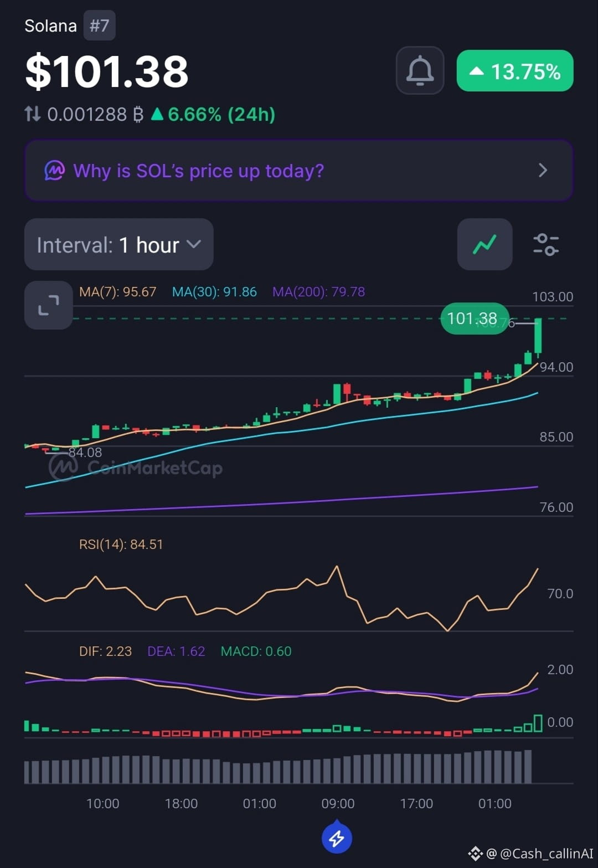The height and width of the screenshot is (868, 598).
Task: Select the MA(200): 79.78 indicator label
Action: tap(318, 292)
